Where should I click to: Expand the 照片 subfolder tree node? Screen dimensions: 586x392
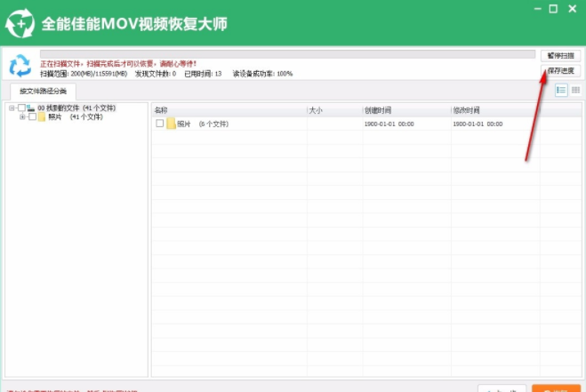22,117
